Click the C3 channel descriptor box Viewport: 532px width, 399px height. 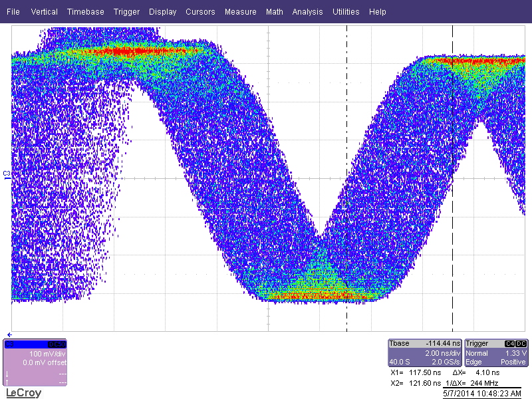coord(35,362)
